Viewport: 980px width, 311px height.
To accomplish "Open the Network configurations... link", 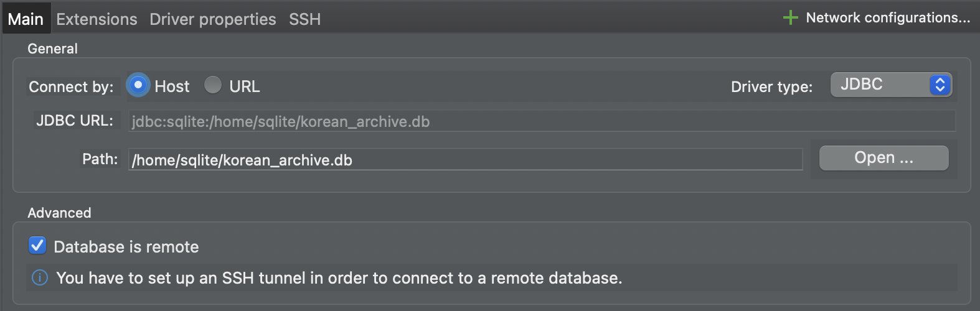I will point(888,17).
